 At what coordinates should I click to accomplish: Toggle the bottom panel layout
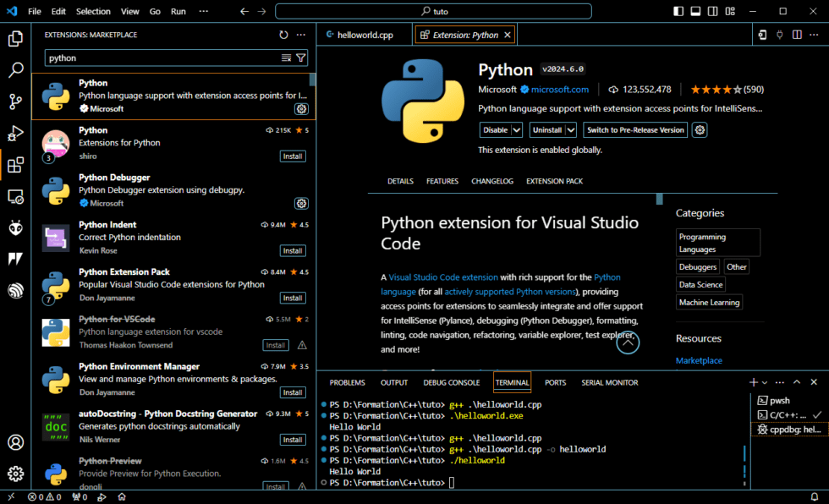tap(695, 11)
